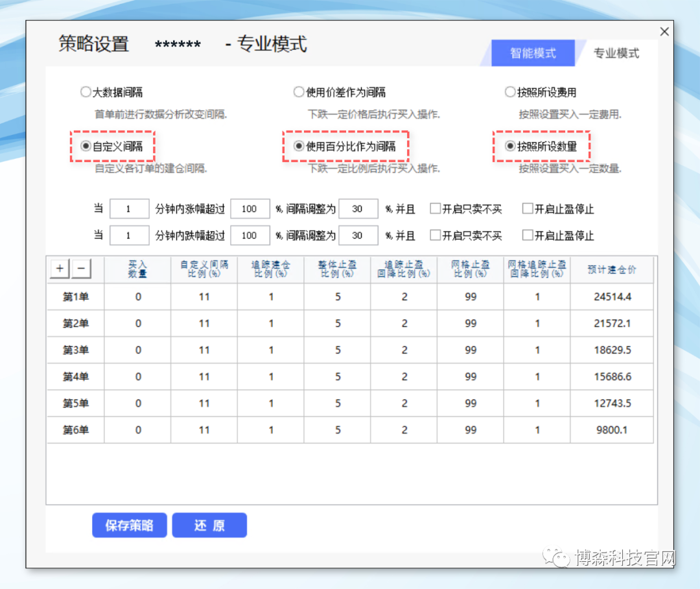The height and width of the screenshot is (589, 700).
Task: Click the 18629.5 price cell
Action: (612, 350)
